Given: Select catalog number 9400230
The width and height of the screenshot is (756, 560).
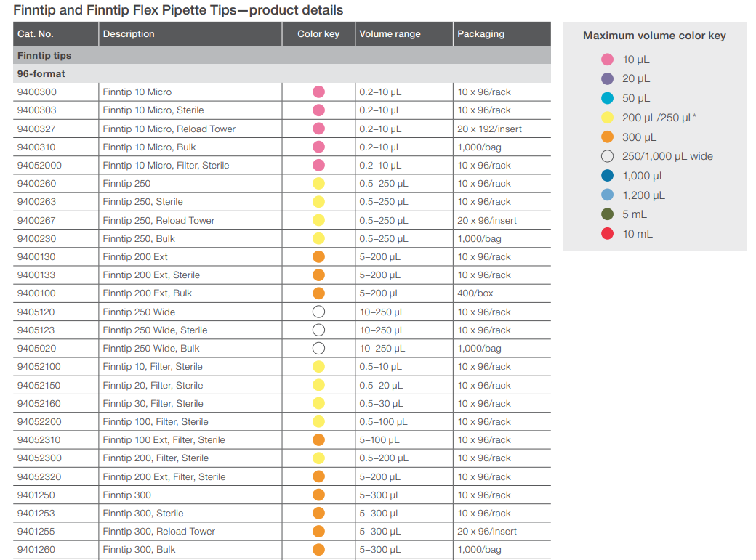Looking at the screenshot, I should [36, 239].
